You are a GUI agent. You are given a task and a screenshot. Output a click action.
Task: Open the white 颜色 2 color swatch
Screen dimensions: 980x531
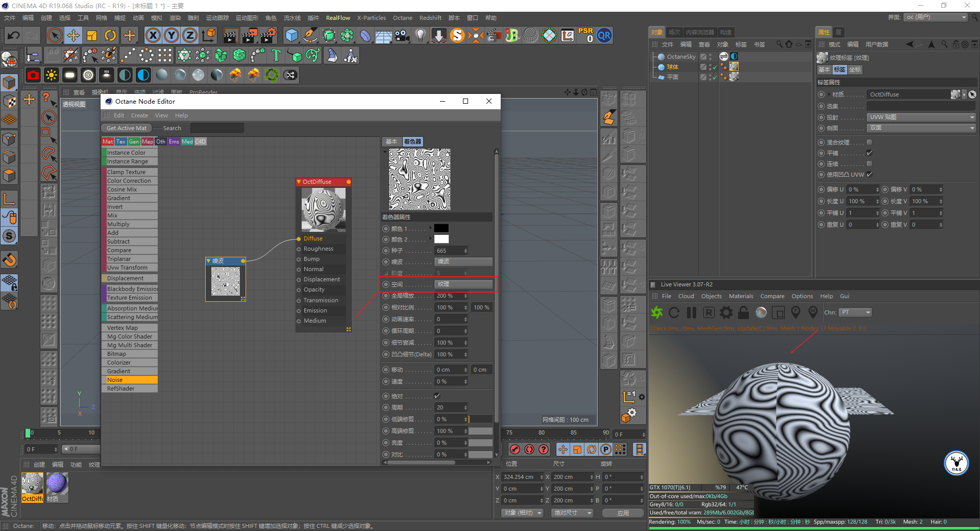click(441, 239)
